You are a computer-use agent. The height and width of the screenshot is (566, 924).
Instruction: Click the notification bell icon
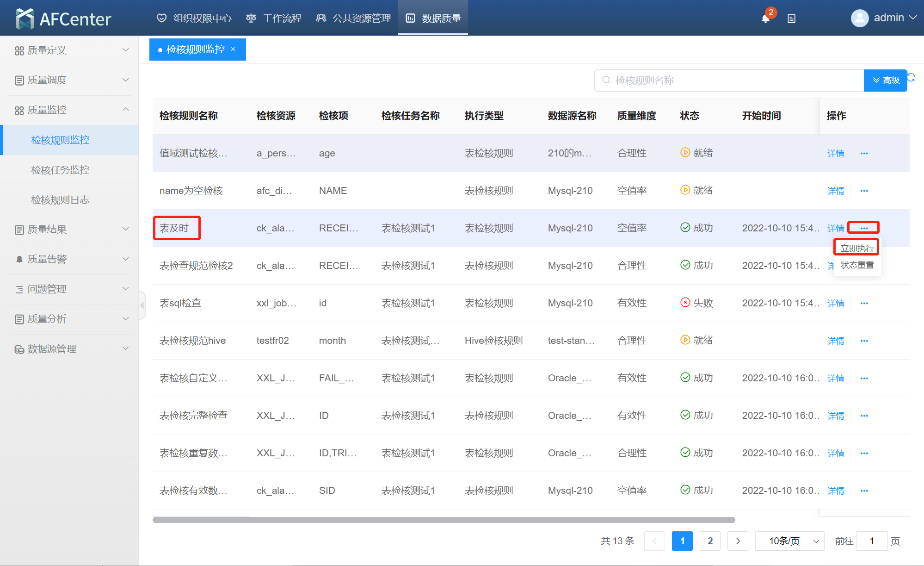click(x=765, y=19)
